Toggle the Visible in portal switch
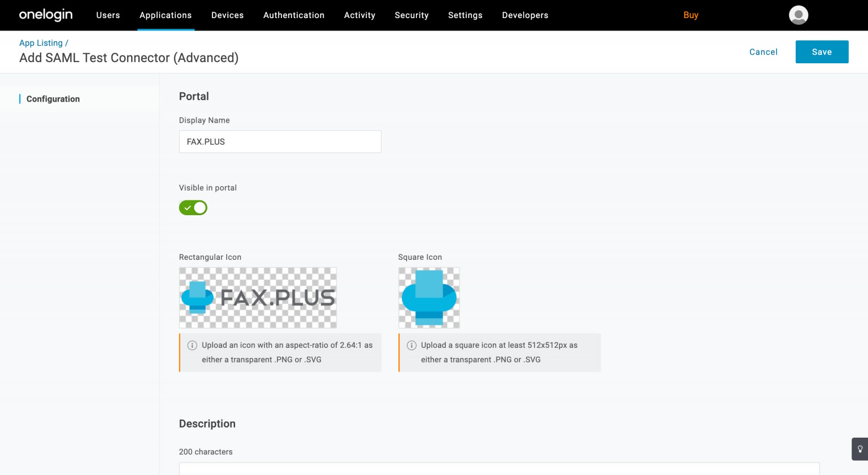 (193, 208)
